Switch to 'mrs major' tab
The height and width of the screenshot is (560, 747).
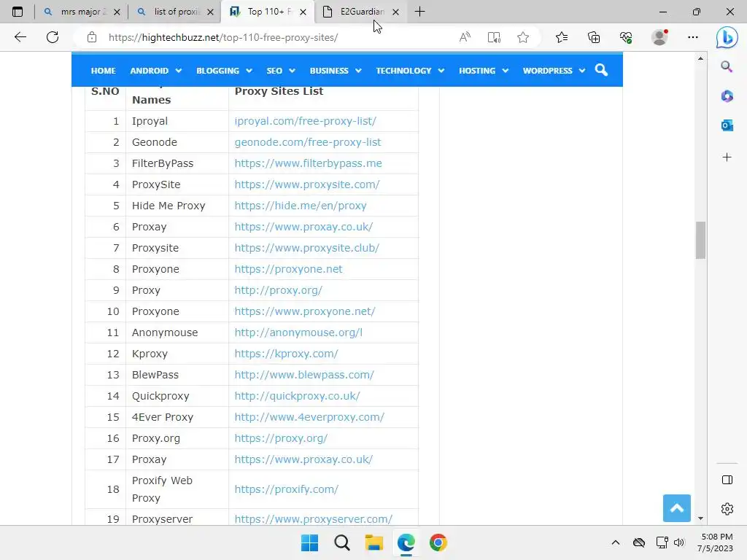pyautogui.click(x=81, y=12)
